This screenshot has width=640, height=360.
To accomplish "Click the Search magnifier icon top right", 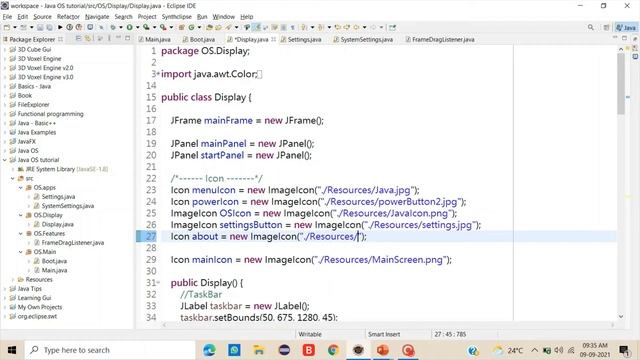I will (x=591, y=27).
